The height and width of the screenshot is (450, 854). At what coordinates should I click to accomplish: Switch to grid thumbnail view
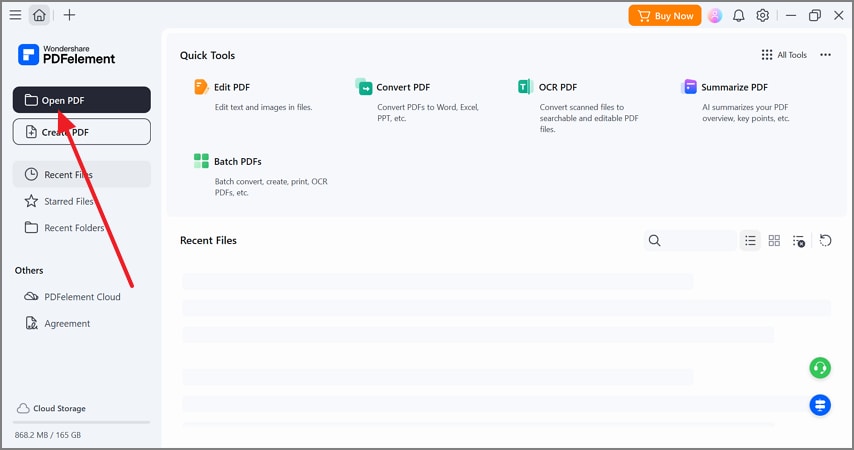[774, 240]
